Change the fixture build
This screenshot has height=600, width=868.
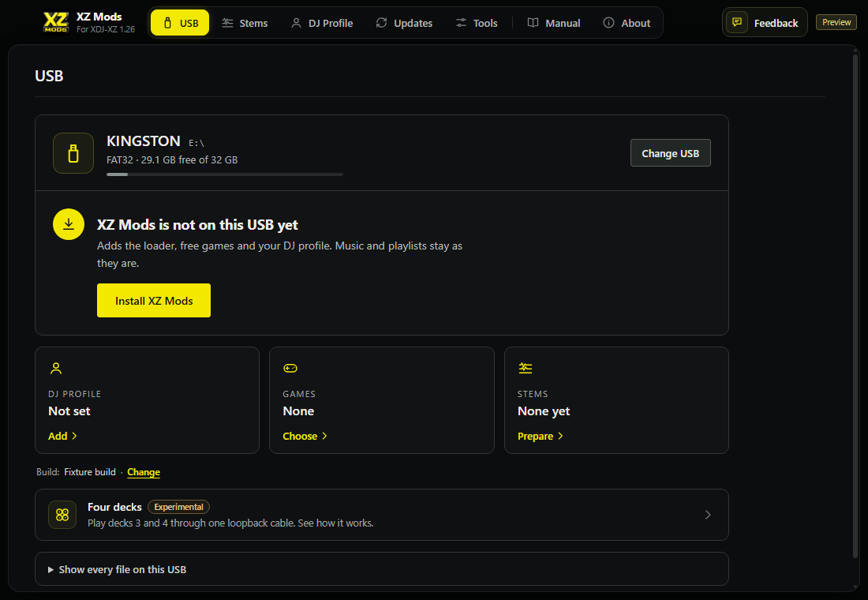click(x=144, y=472)
